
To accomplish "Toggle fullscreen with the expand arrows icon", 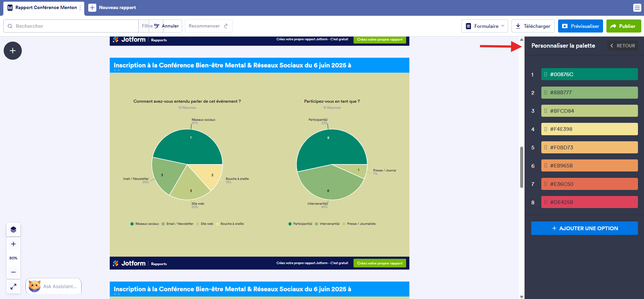I will 13,287.
